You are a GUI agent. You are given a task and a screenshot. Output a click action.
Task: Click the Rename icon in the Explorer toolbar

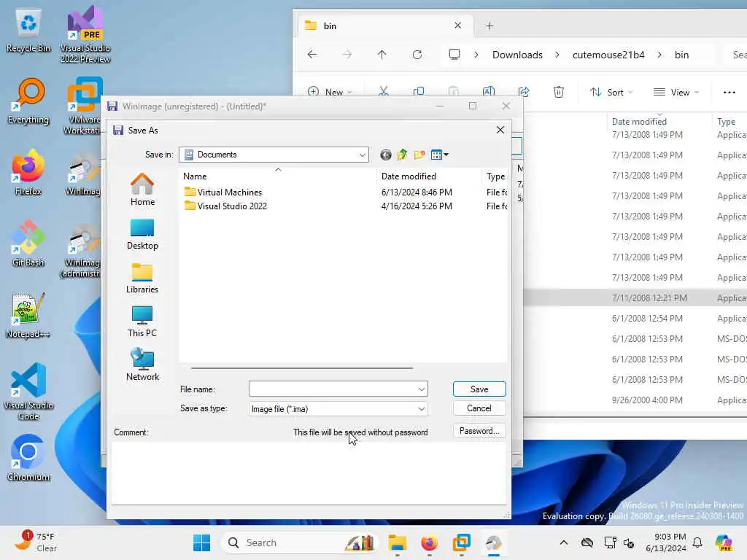coord(488,91)
